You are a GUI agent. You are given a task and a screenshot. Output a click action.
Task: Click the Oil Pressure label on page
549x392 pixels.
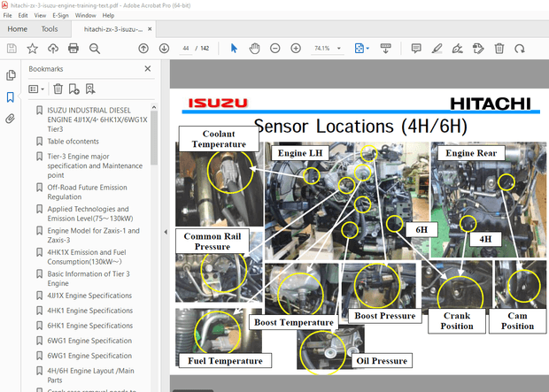coord(382,361)
